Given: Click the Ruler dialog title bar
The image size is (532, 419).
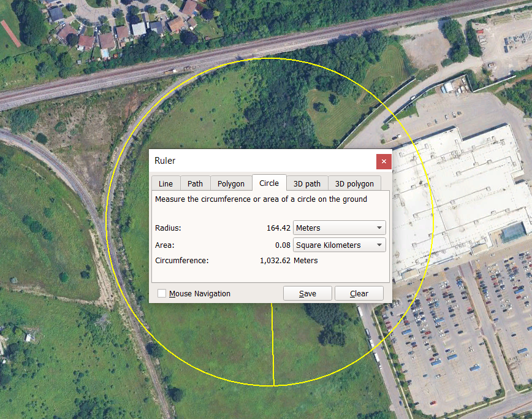Looking at the screenshot, I should tap(257, 161).
